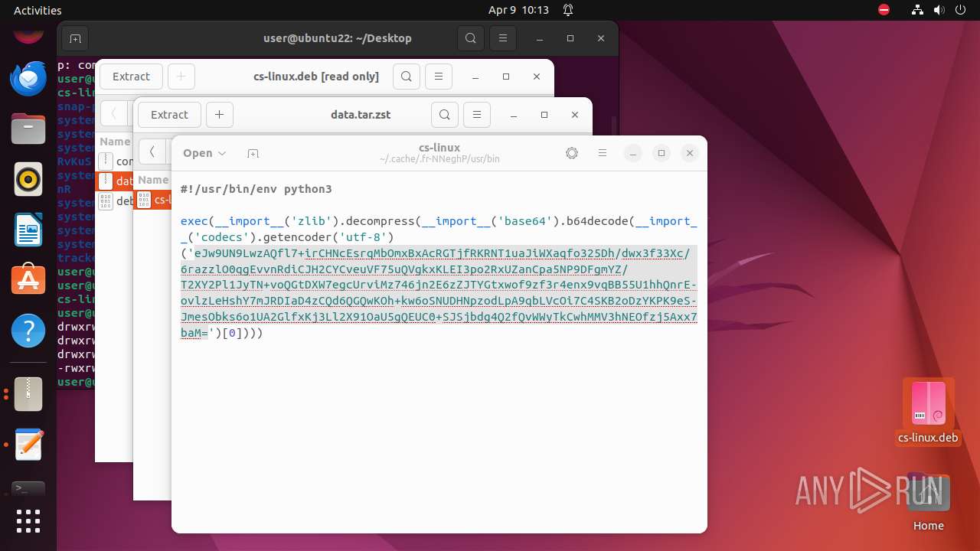This screenshot has height=551, width=980.
Task: Open text editor view settings gear
Action: point(572,153)
